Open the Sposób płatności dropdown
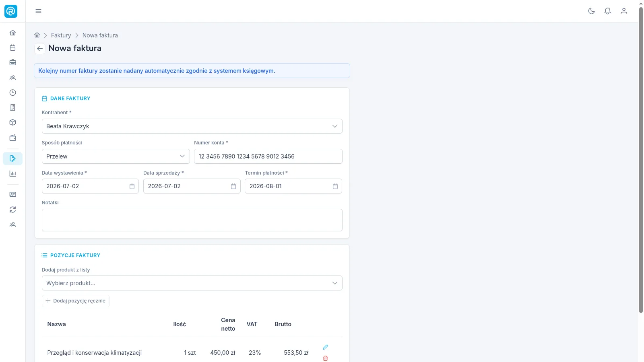The width and height of the screenshot is (644, 362). [x=116, y=156]
